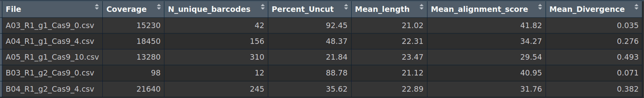The image size is (644, 98).
Task: Select barcode count cell 310
Action: click(x=257, y=57)
